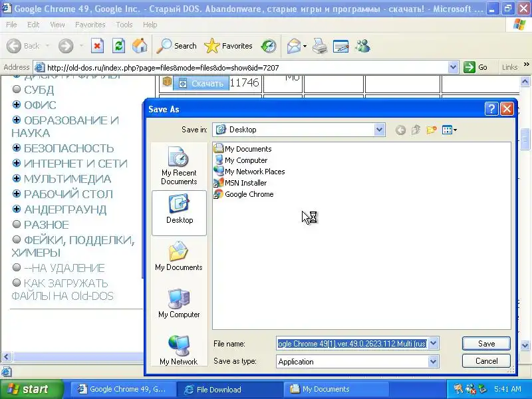
Task: Click Save button in dialog
Action: pyautogui.click(x=486, y=343)
